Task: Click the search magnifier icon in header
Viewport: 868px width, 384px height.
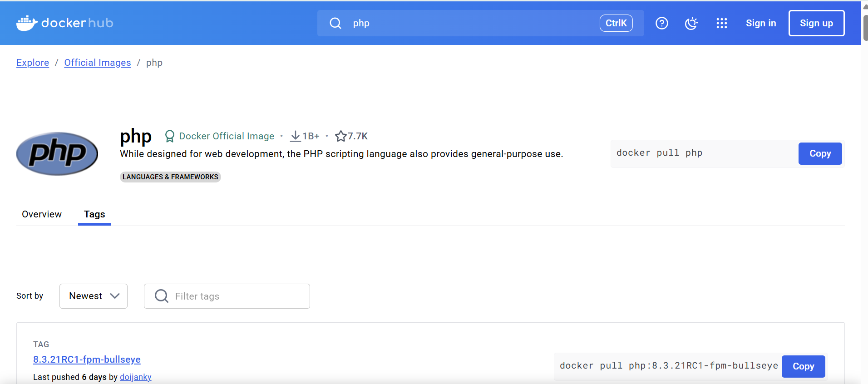Action: click(x=335, y=23)
